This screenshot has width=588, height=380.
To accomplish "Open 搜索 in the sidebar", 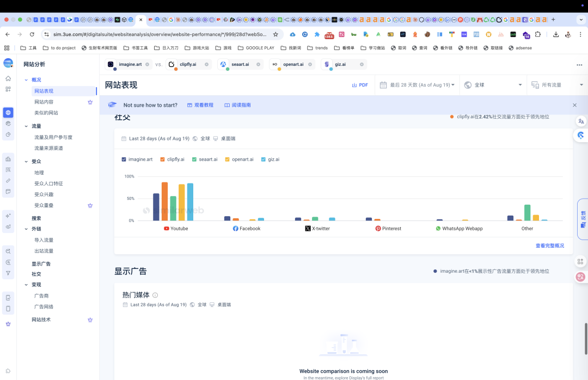I will point(36,218).
